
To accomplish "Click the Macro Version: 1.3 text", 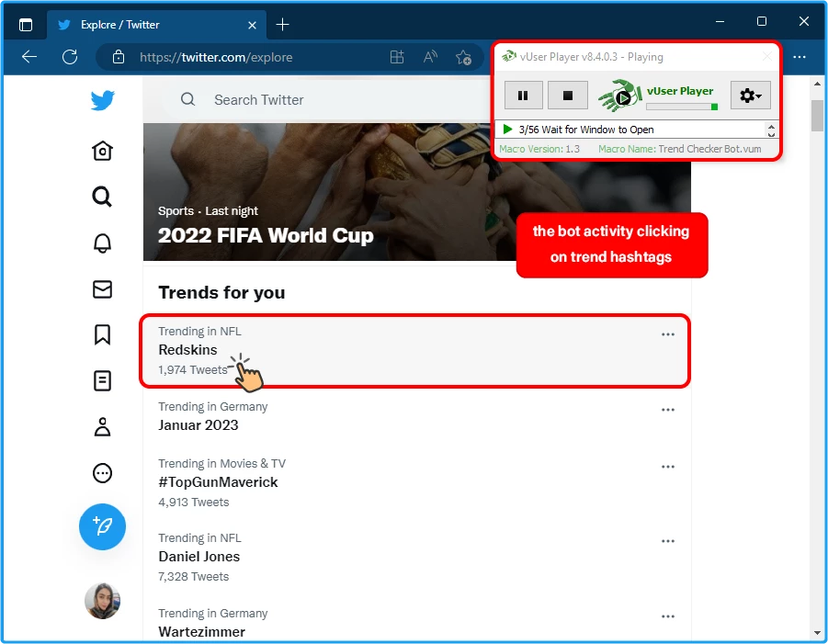I will coord(539,149).
